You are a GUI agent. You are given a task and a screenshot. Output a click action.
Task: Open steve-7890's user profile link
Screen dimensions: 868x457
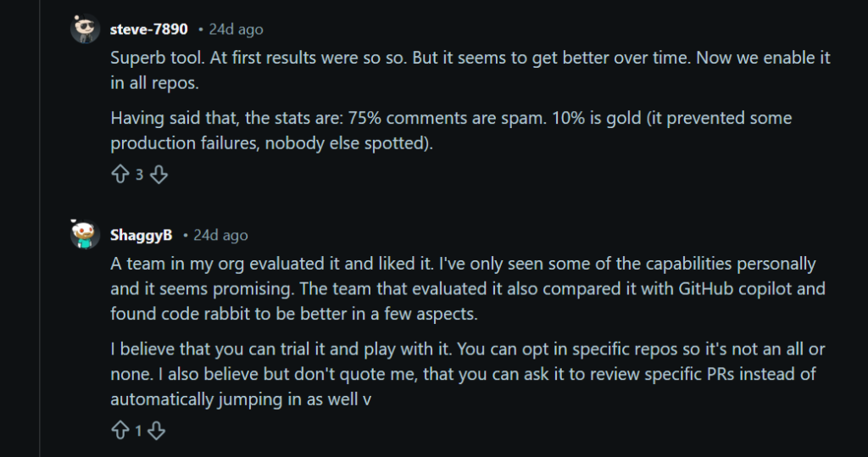[148, 30]
